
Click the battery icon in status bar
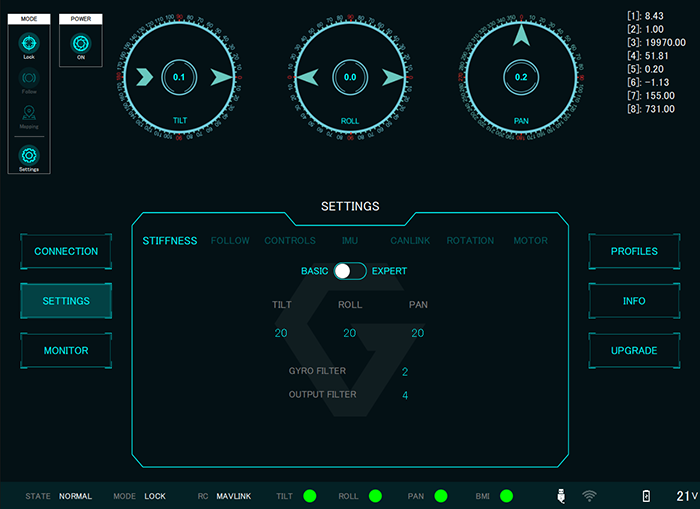point(646,495)
